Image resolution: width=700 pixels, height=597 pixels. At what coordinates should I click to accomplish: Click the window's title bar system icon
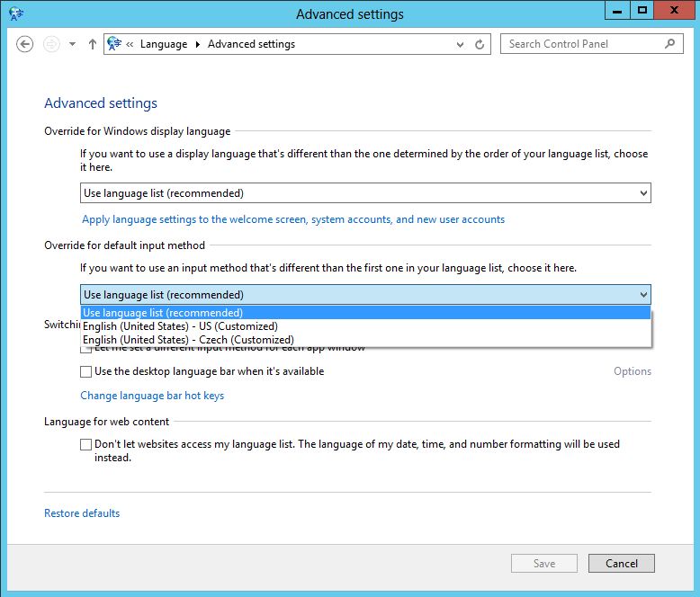tap(16, 13)
